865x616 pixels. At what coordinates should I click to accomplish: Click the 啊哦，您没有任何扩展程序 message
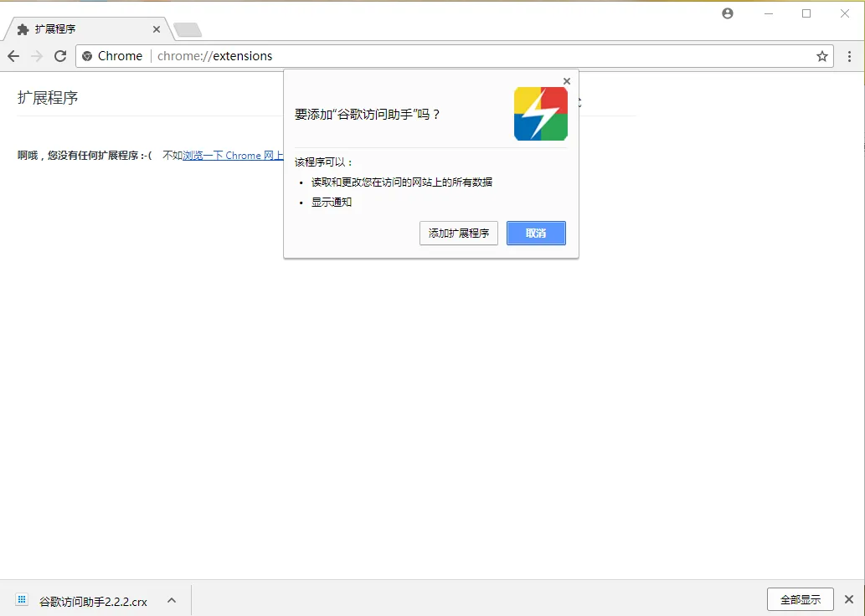(x=85, y=156)
